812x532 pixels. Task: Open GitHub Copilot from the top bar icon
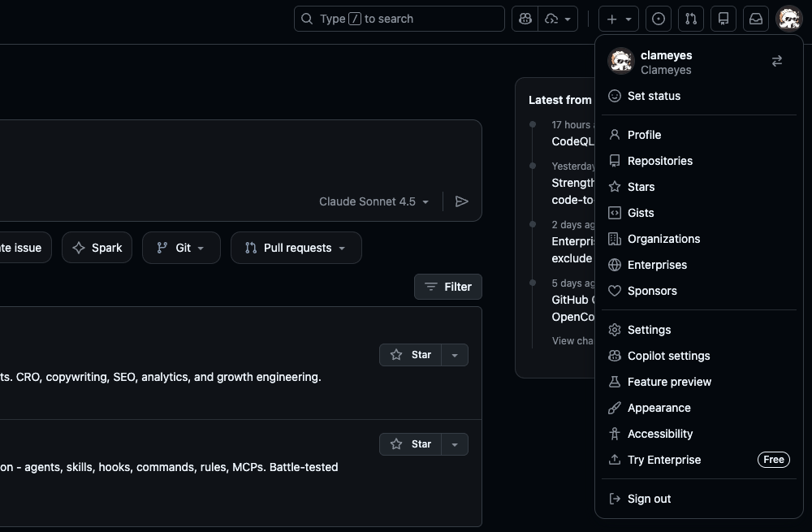[x=525, y=18]
